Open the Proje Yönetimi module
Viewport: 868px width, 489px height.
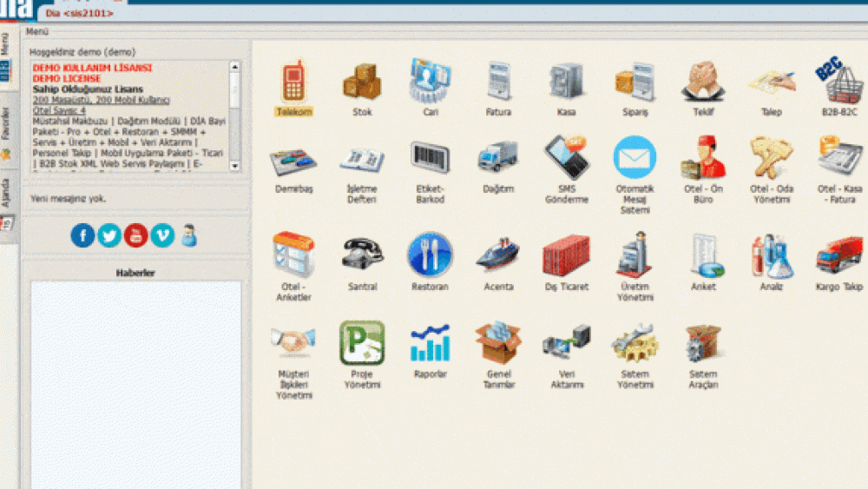(x=362, y=344)
